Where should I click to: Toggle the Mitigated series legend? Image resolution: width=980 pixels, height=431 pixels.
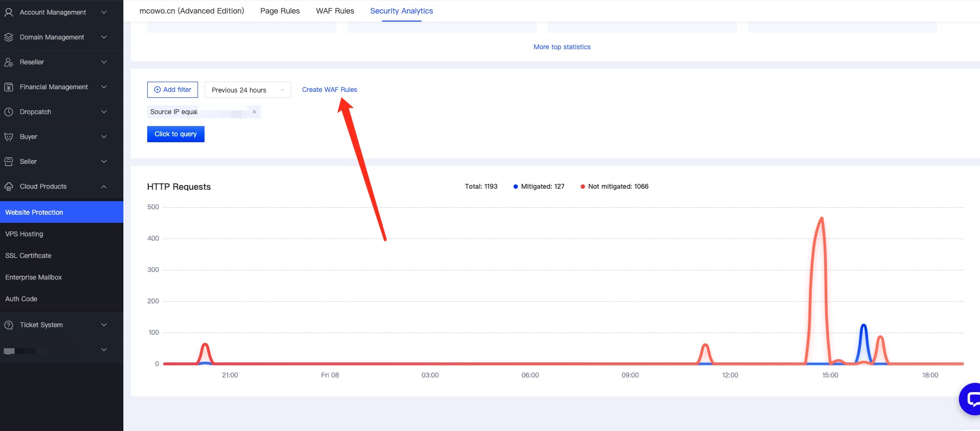point(538,187)
